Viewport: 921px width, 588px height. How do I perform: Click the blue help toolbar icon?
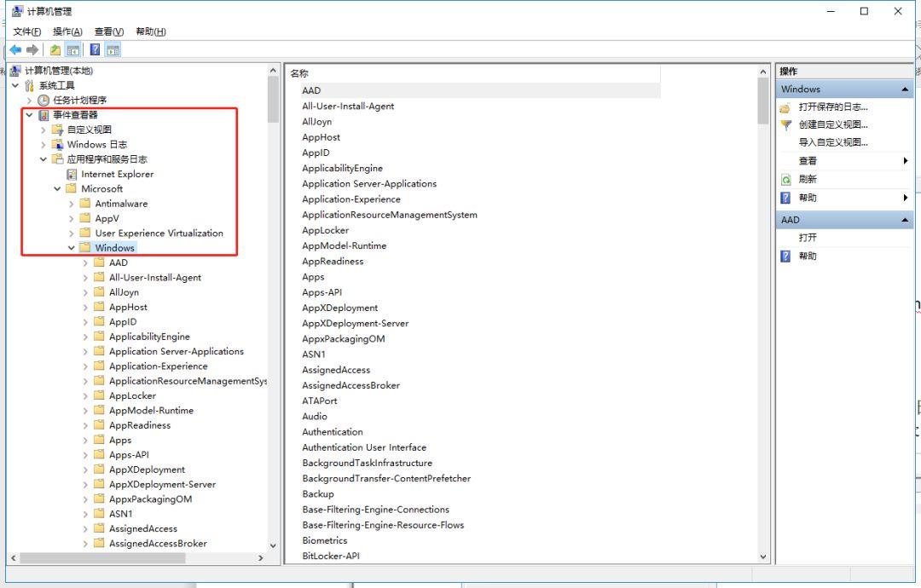(95, 50)
